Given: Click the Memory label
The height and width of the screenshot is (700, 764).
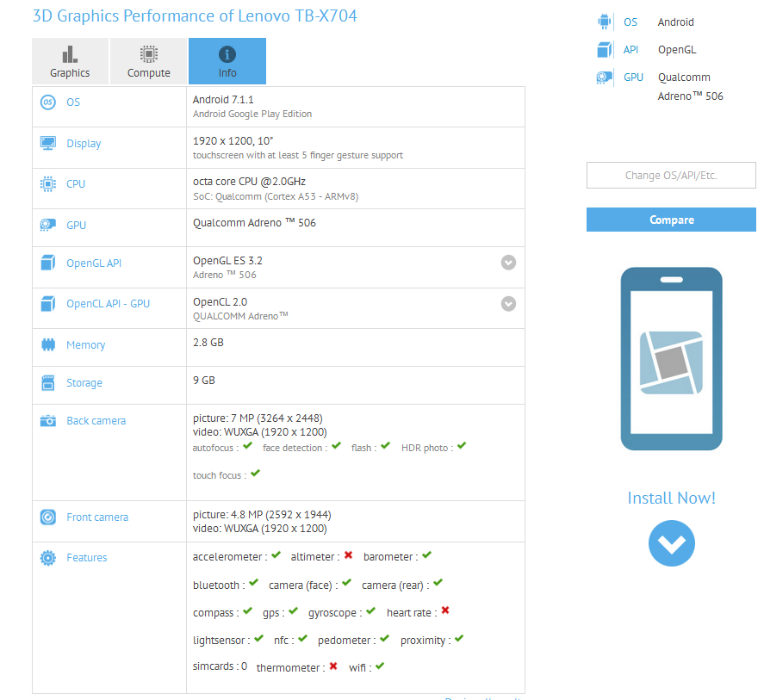Looking at the screenshot, I should click(x=86, y=345).
